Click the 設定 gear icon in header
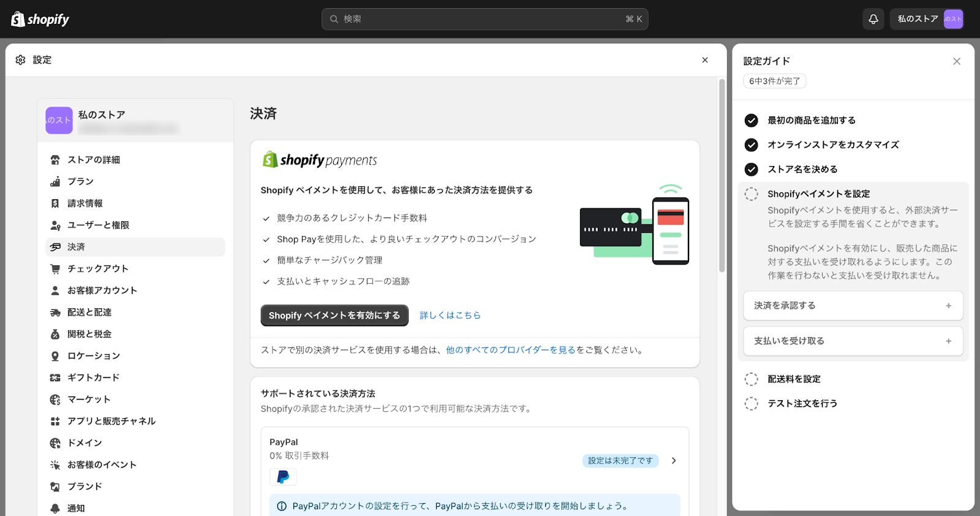Screen dimensions: 980x516 tap(20, 59)
